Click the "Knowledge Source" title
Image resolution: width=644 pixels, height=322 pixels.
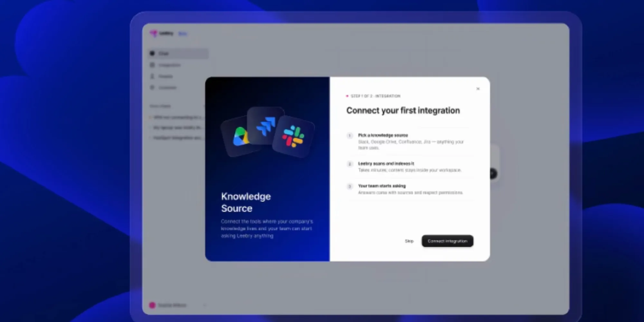(246, 202)
